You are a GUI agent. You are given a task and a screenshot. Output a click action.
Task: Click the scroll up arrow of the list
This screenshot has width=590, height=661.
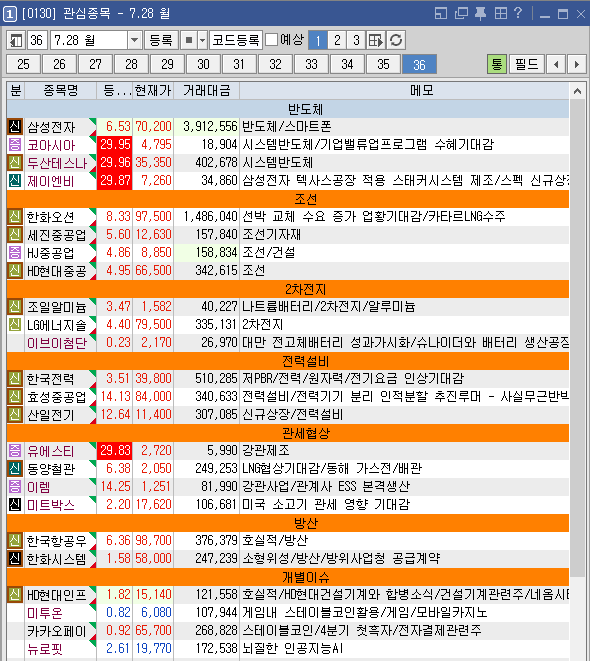click(x=577, y=91)
